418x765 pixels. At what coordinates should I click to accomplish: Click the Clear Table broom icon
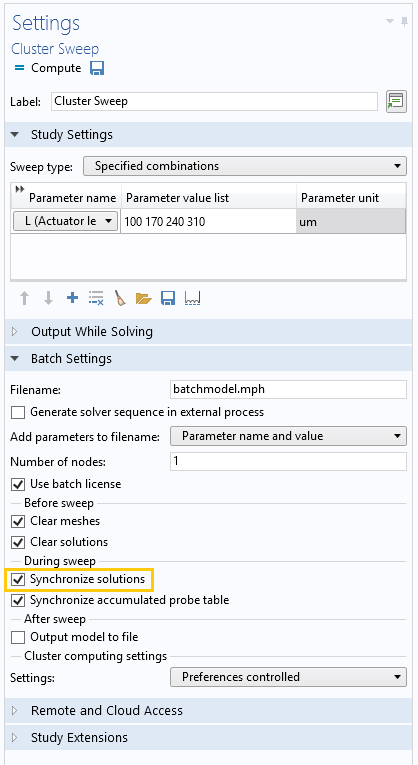120,298
